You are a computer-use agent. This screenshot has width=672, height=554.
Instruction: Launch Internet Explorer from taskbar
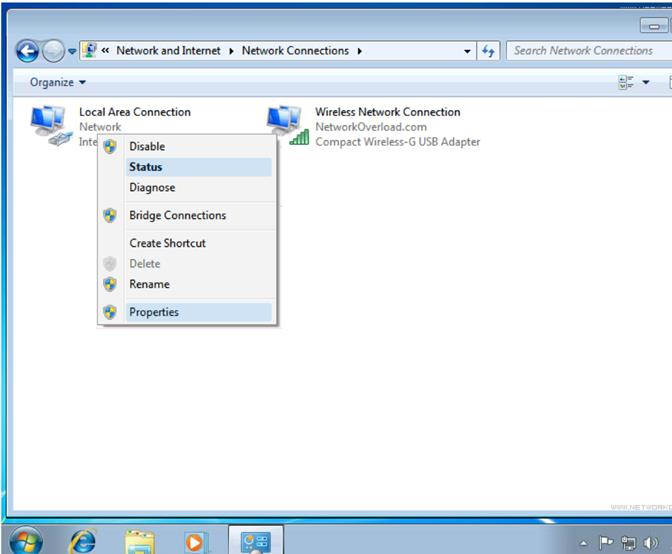(82, 541)
